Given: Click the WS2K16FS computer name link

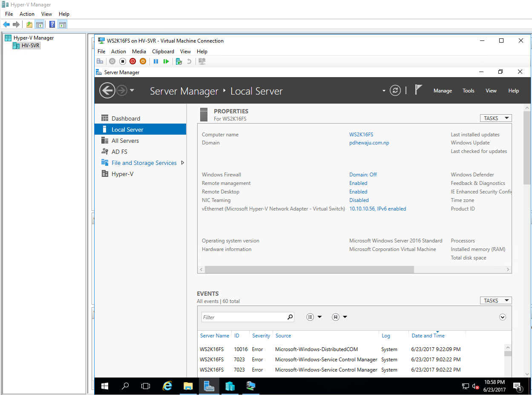Looking at the screenshot, I should (361, 135).
